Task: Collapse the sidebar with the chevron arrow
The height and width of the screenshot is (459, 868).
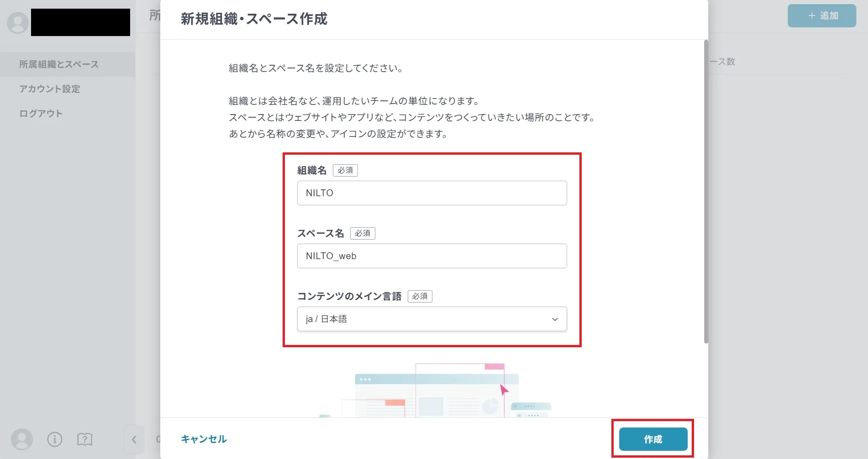Action: coord(134,439)
